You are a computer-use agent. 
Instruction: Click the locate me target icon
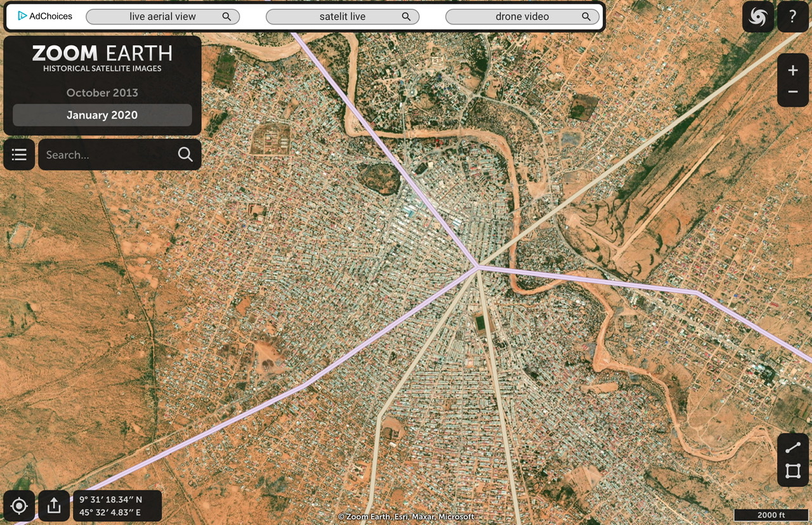(x=19, y=505)
